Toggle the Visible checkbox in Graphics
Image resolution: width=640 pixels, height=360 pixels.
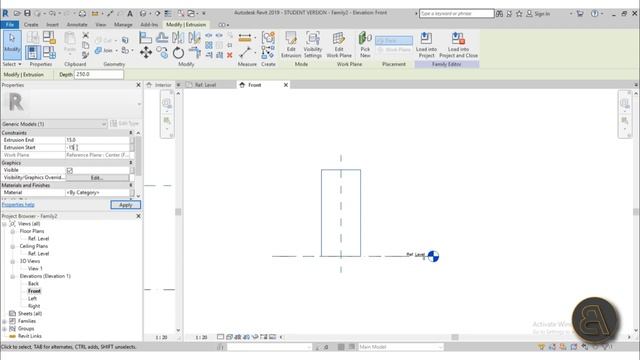tap(69, 170)
